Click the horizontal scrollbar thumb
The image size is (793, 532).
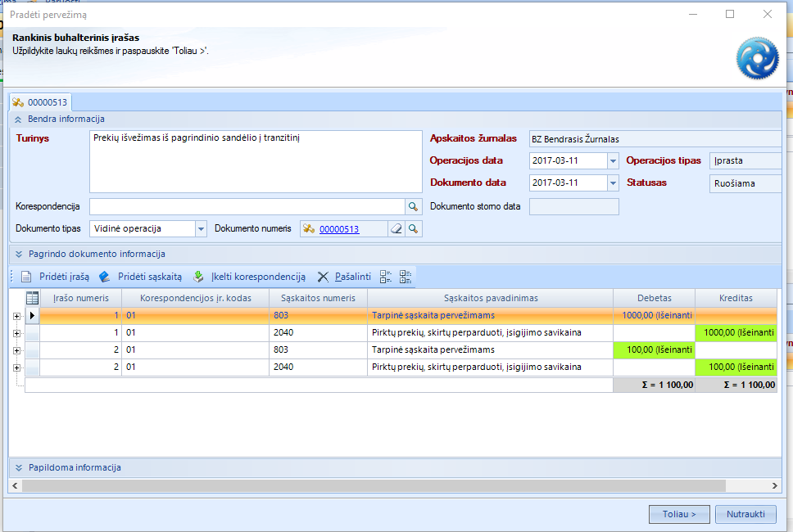point(374,485)
